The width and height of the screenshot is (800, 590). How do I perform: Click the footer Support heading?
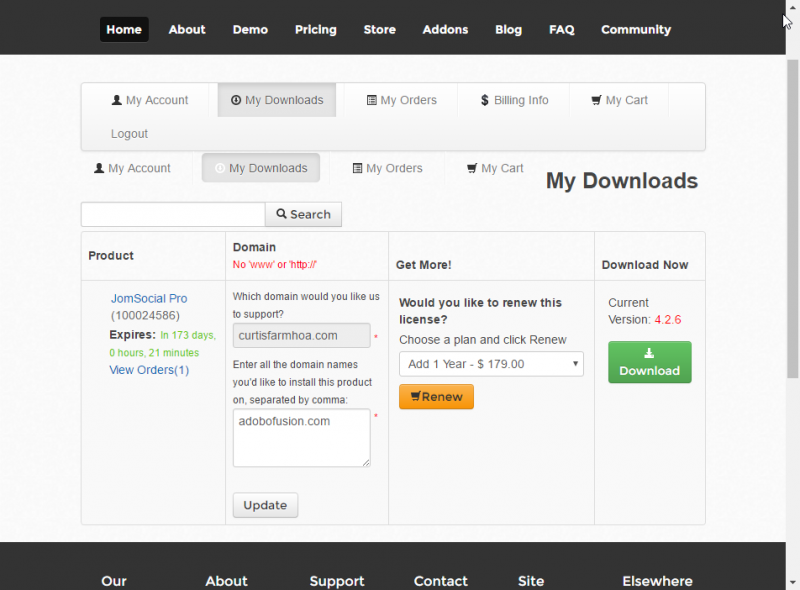coord(337,581)
